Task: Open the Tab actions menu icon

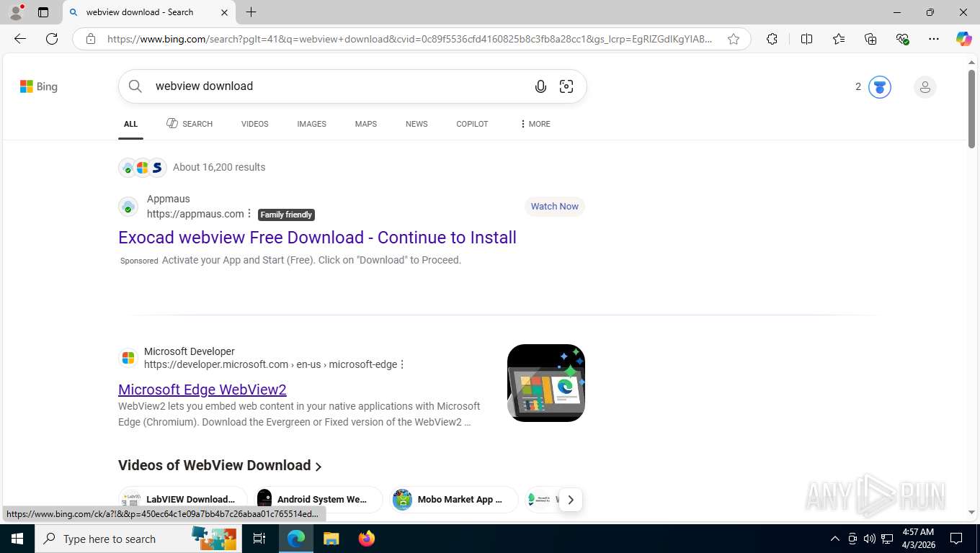Action: (x=43, y=12)
